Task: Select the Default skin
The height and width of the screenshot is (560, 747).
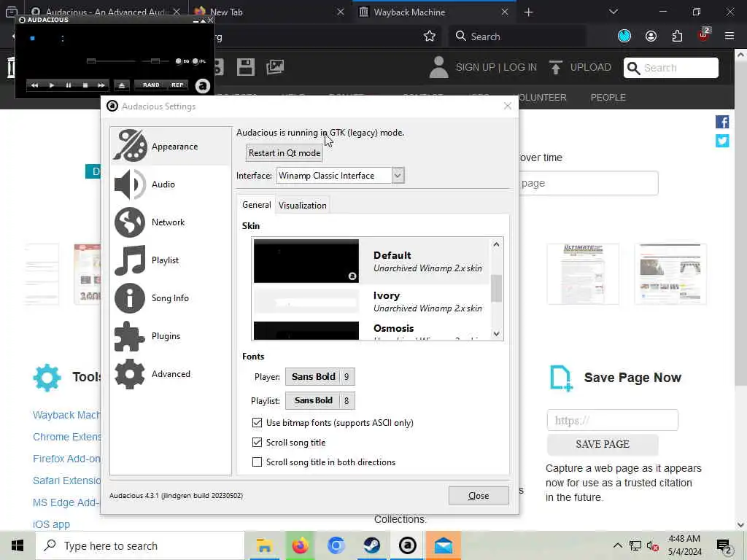Action: (371, 261)
